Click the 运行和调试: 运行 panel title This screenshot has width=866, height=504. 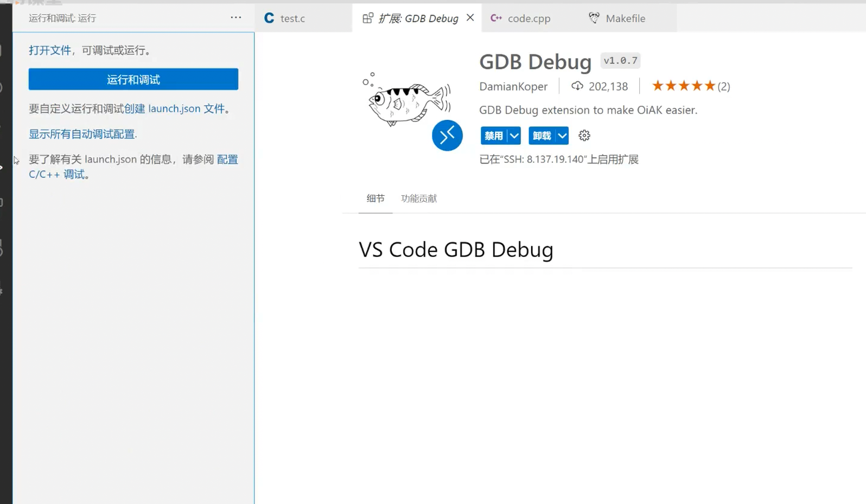62,18
